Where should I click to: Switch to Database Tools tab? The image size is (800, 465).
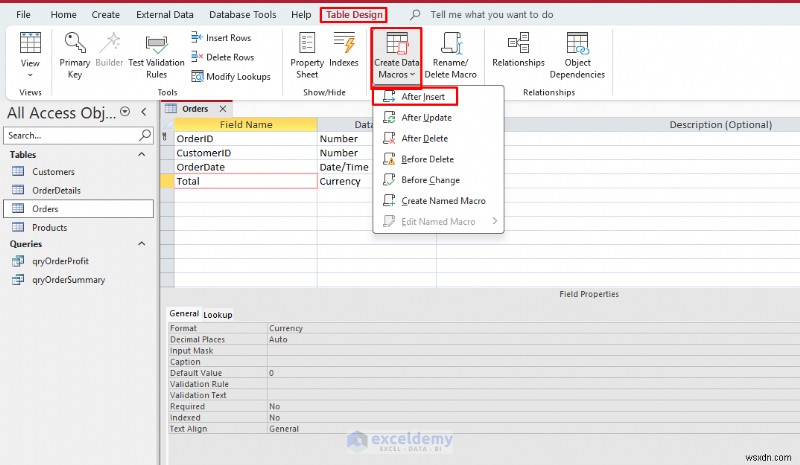click(x=243, y=15)
